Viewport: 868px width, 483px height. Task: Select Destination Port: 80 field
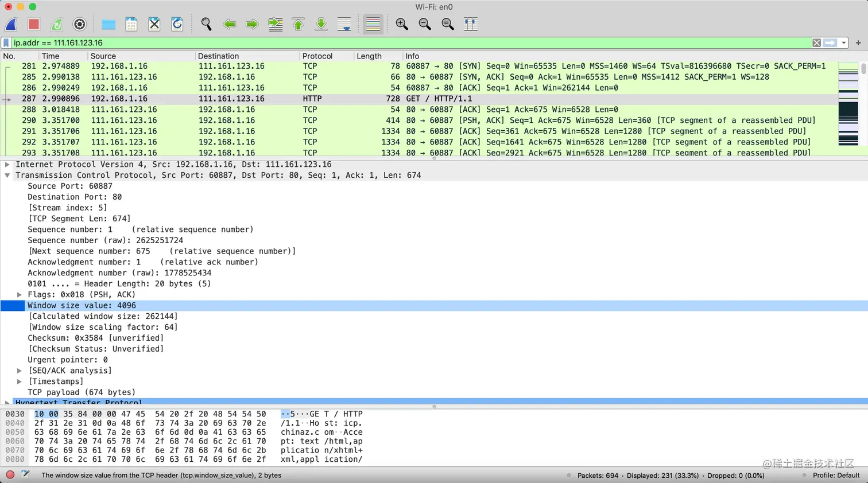point(75,197)
